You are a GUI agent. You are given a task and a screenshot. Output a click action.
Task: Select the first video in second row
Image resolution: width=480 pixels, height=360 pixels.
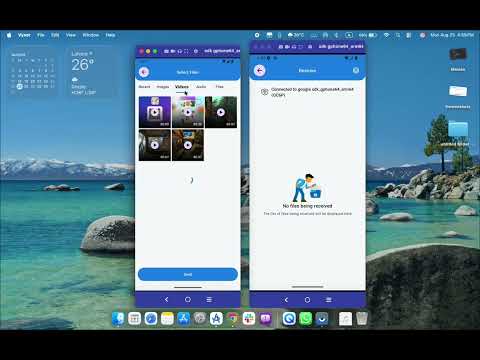[x=155, y=145]
